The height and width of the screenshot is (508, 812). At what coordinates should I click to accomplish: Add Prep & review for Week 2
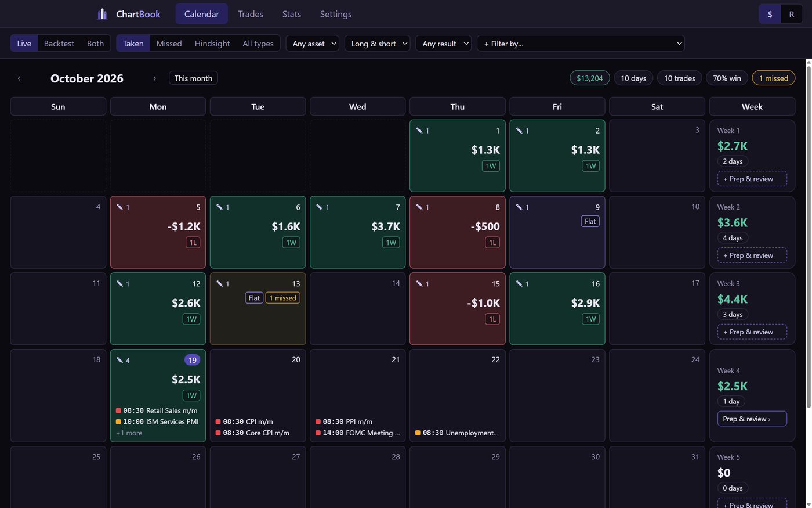pos(752,255)
